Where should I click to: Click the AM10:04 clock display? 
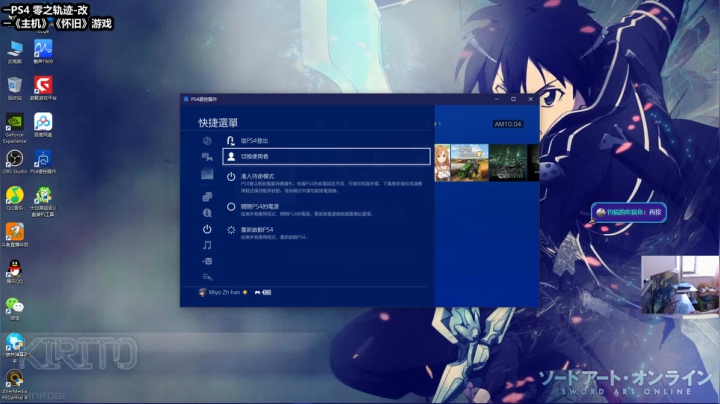click(x=508, y=124)
